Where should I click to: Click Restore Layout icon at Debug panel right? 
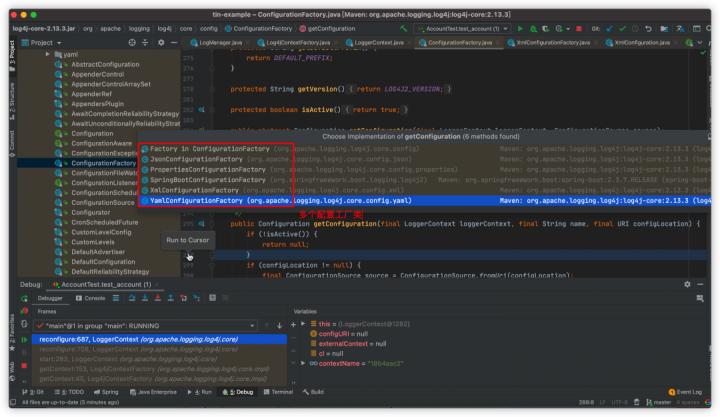(x=700, y=299)
